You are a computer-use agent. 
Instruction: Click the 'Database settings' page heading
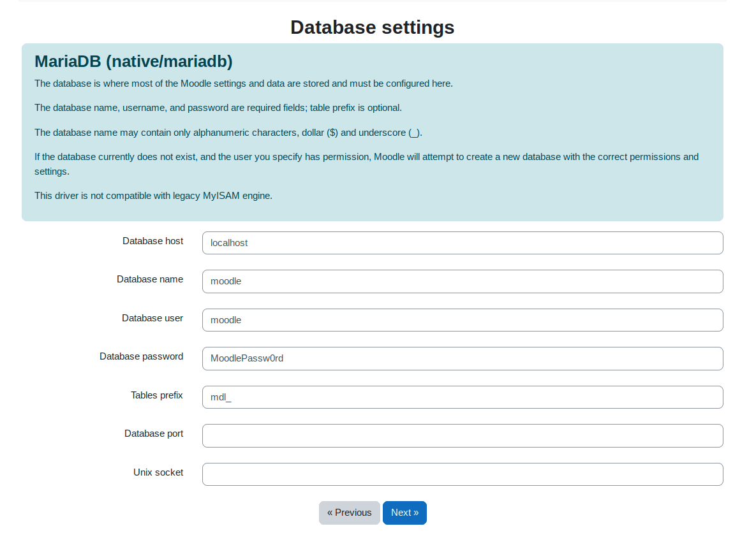tap(372, 27)
